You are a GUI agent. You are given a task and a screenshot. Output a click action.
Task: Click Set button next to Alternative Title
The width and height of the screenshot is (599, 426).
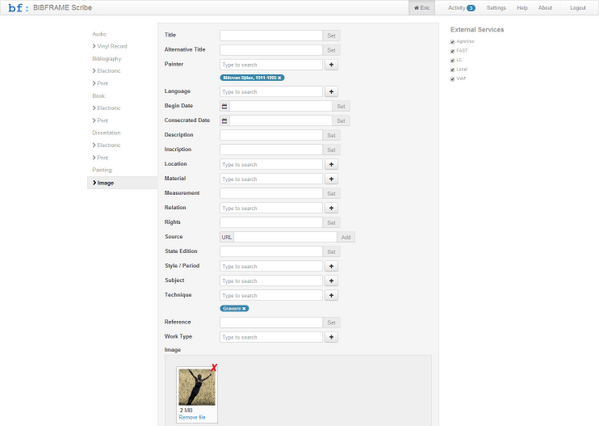tap(331, 50)
